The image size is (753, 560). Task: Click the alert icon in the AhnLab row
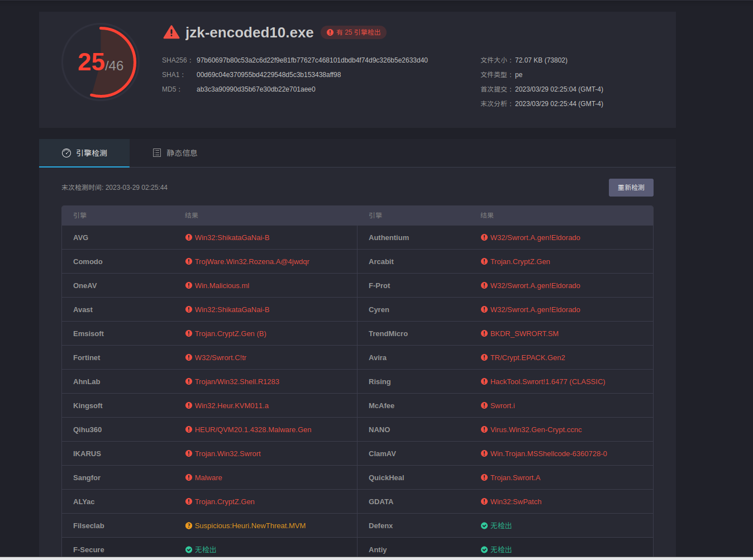pyautogui.click(x=189, y=381)
